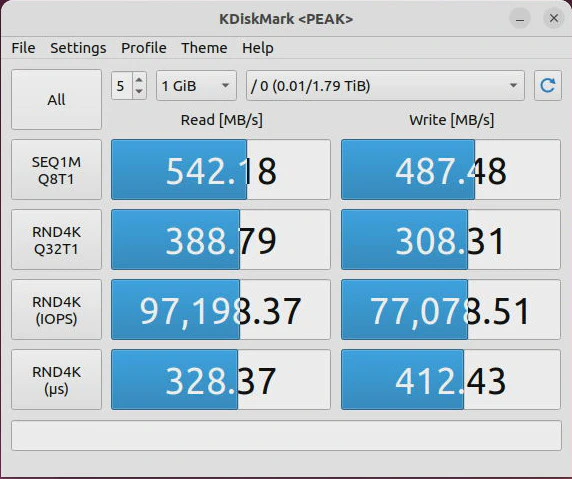Select the latency read value 328.37
572x479 pixels.
221,380
